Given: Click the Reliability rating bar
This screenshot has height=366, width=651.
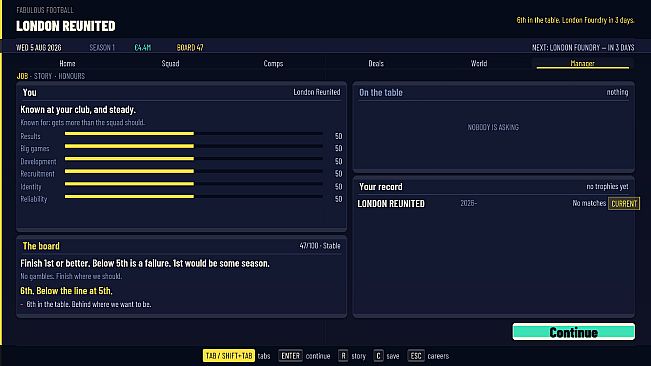Looking at the screenshot, I should 194,196.
